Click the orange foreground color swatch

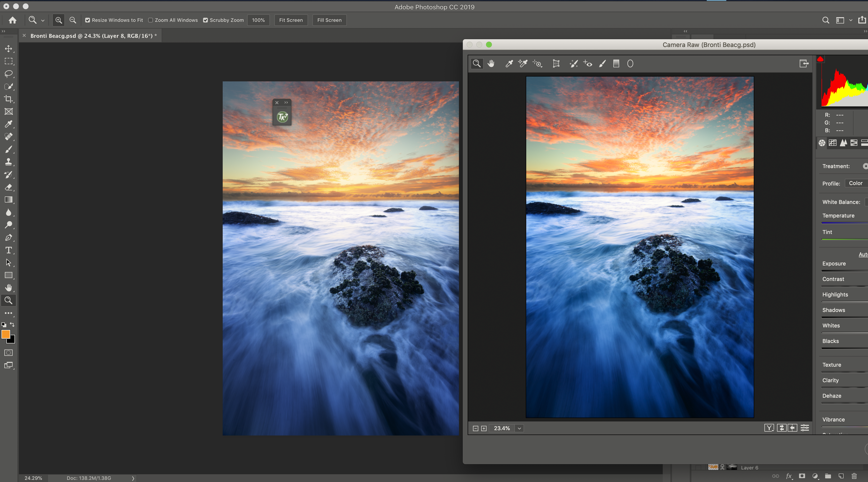6,334
